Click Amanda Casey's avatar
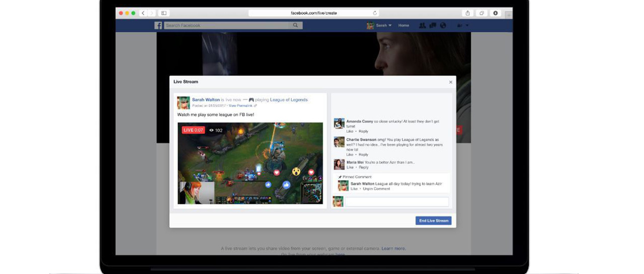644x274 pixels. 339,123
